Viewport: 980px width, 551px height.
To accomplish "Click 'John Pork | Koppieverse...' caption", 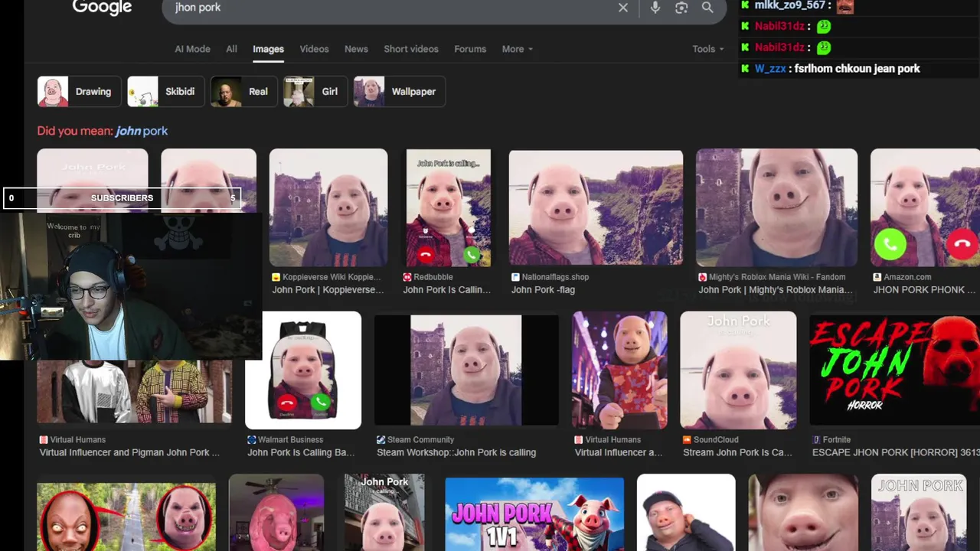I will point(328,290).
